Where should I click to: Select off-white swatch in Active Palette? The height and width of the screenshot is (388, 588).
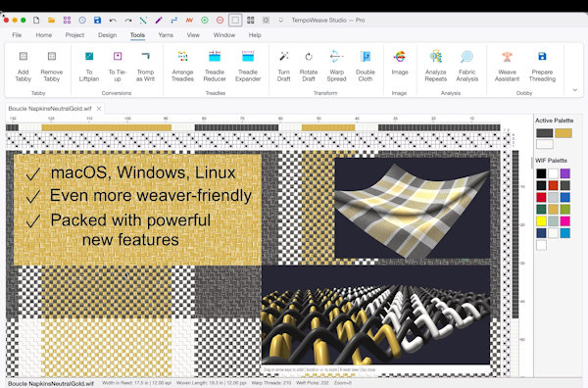point(544,144)
